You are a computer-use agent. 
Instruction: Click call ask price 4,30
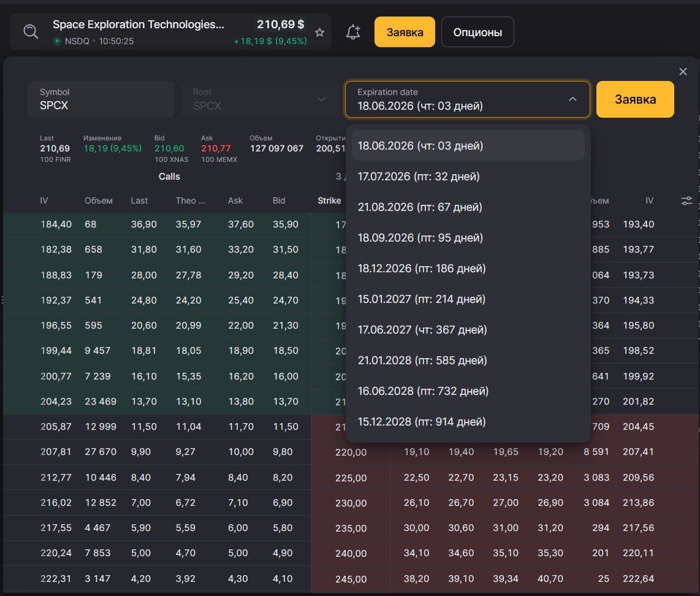(x=238, y=579)
